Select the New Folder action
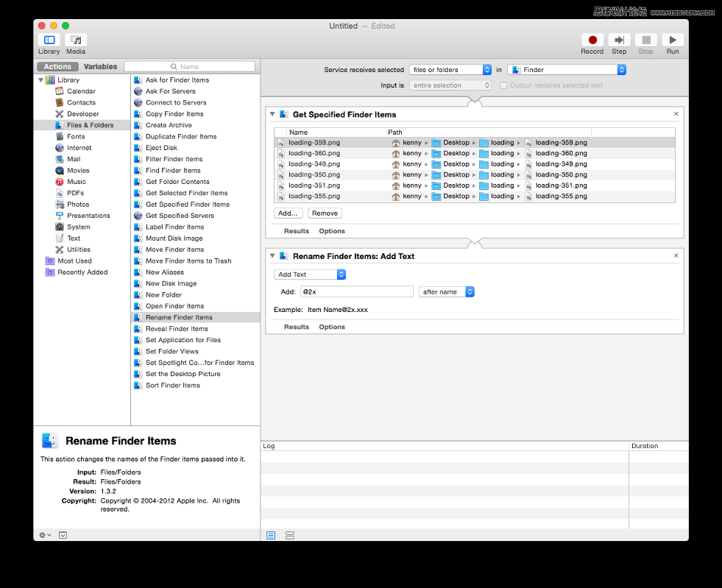This screenshot has height=588, width=722. coord(197,294)
